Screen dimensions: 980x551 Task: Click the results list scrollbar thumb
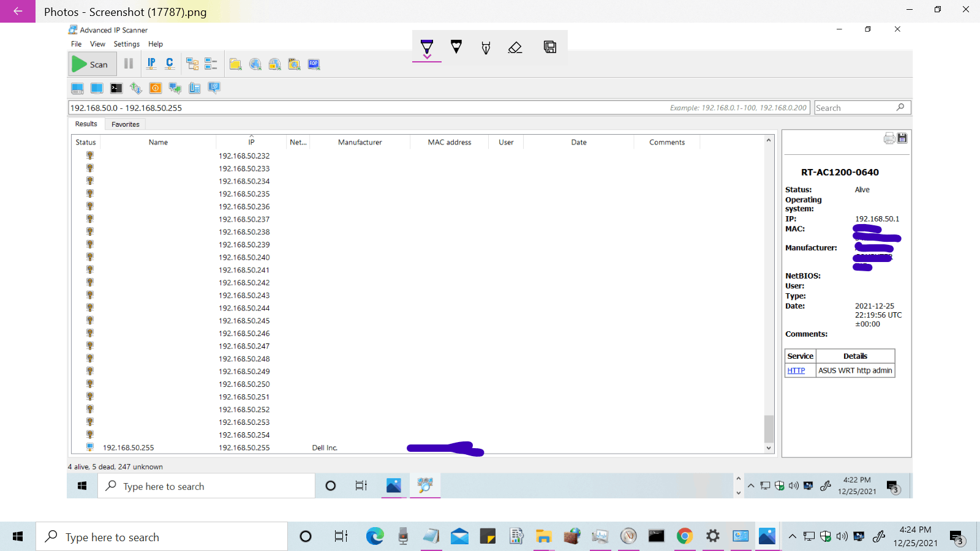point(769,429)
